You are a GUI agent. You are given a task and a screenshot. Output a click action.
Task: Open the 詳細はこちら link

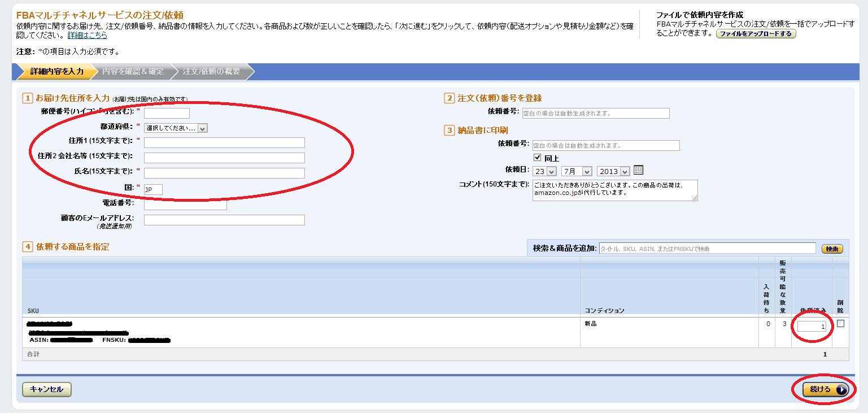click(87, 35)
